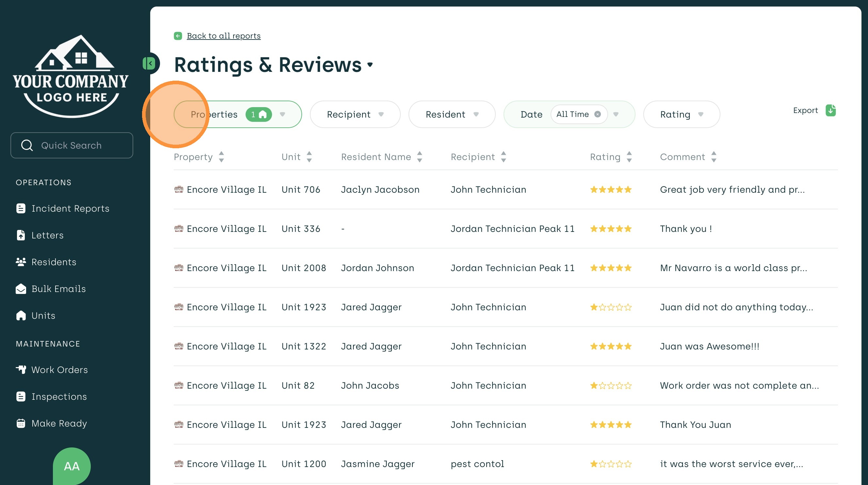Open the Resident filter dropdown
The height and width of the screenshot is (485, 868).
(452, 114)
